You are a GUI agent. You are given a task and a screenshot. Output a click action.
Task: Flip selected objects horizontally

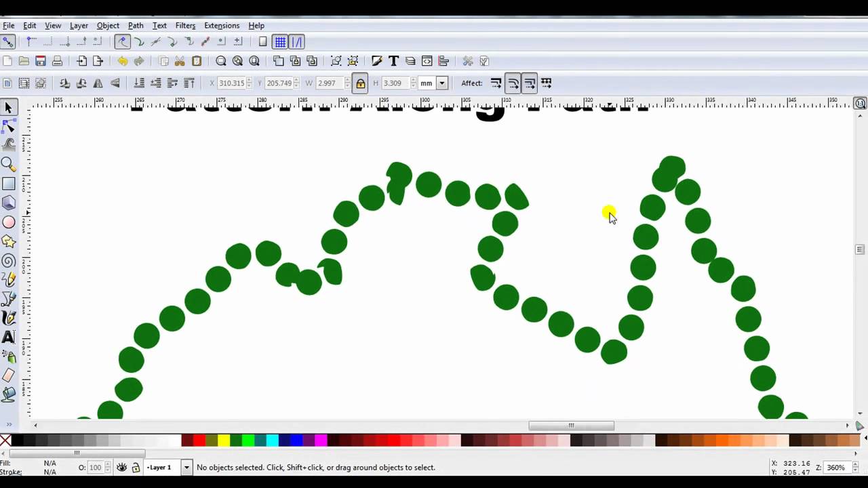[98, 83]
